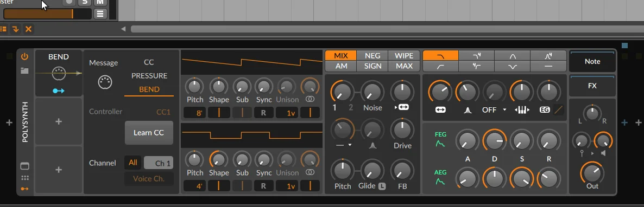This screenshot has height=207, width=644.
Task: Click oscillator 2 octave field 4'
Action: [195, 186]
